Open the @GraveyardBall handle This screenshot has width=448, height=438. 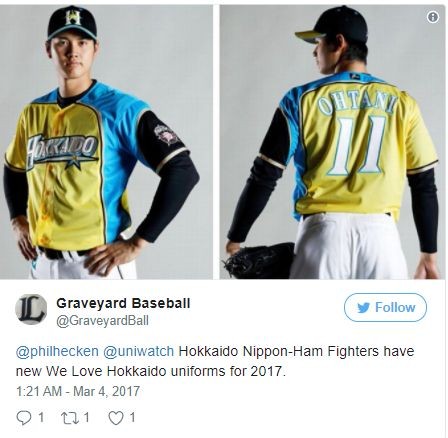(102, 321)
